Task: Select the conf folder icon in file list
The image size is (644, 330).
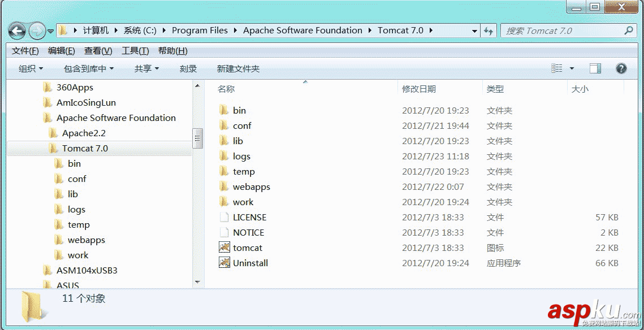Action: point(224,125)
